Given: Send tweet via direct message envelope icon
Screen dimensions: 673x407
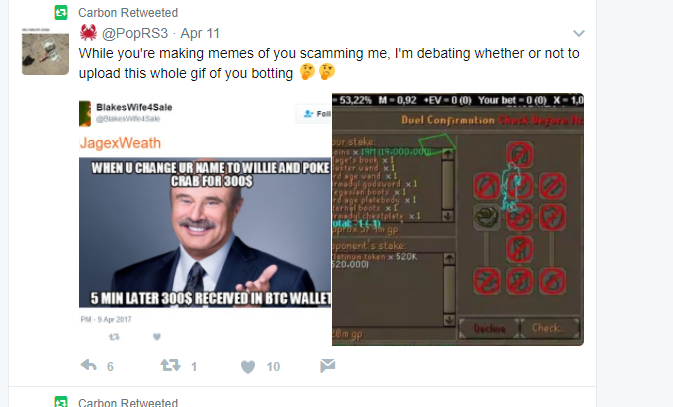Looking at the screenshot, I should tap(327, 366).
